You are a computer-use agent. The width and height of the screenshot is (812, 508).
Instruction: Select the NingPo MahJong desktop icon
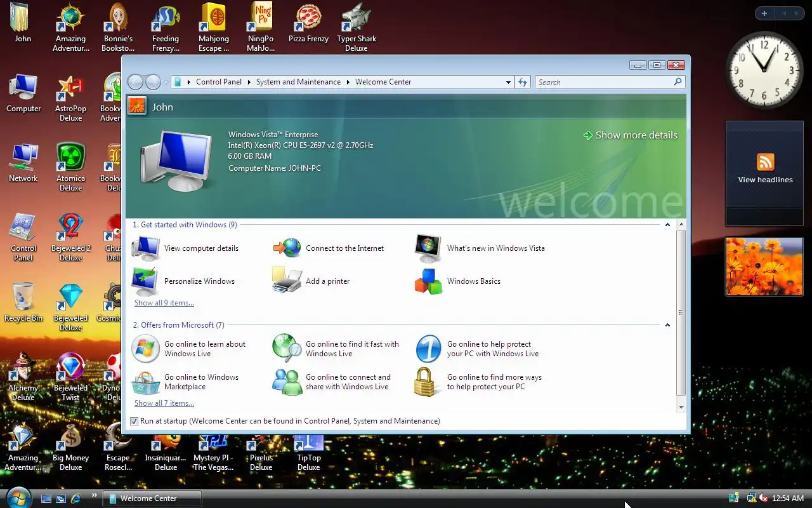click(261, 27)
